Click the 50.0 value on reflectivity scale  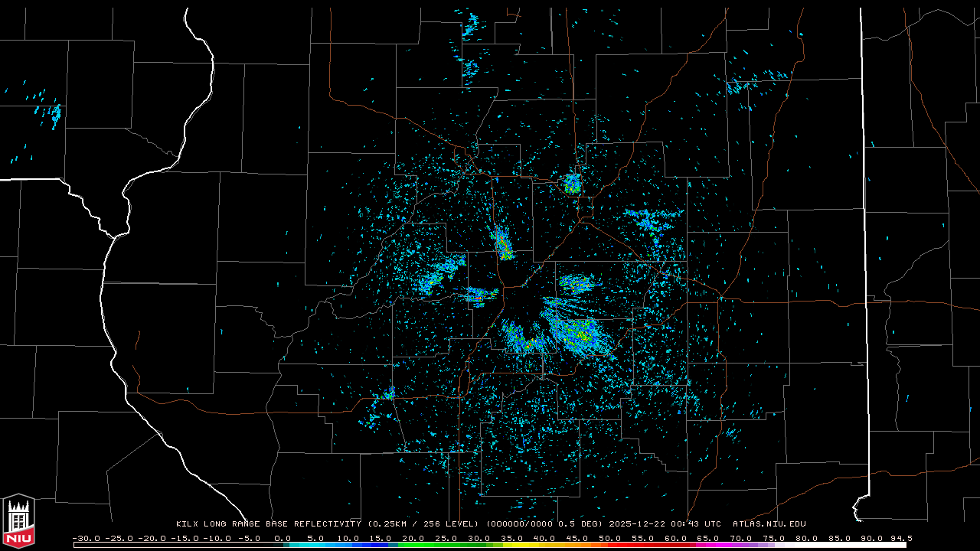[x=609, y=538]
